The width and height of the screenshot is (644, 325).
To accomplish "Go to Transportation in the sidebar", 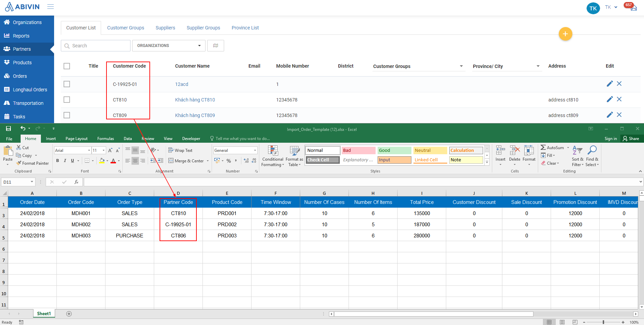I will [x=28, y=103].
